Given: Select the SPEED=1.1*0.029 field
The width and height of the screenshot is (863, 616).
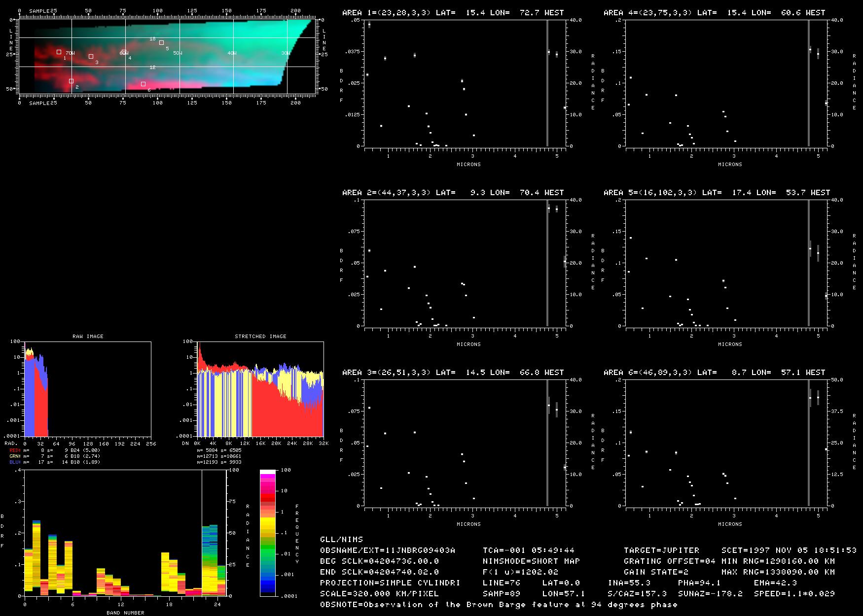Looking at the screenshot, I should tap(794, 594).
